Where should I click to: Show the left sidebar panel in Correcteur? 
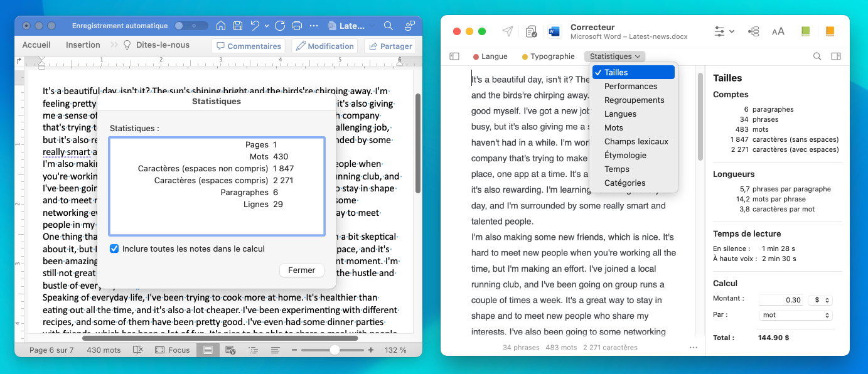click(454, 56)
